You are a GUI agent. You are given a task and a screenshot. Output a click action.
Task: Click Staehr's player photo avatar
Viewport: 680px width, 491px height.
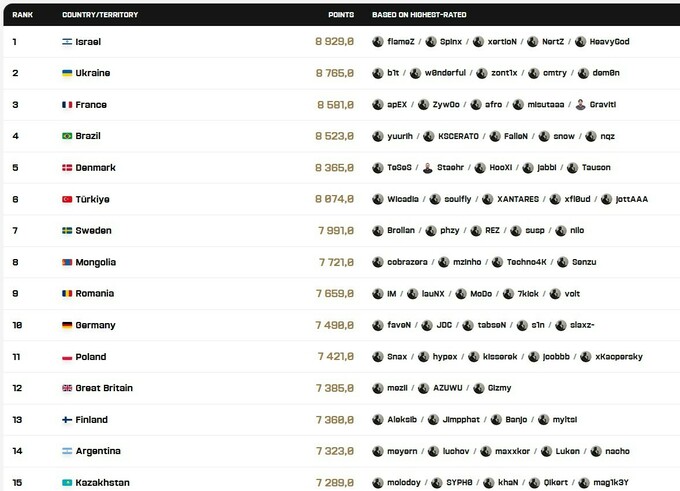coord(428,167)
